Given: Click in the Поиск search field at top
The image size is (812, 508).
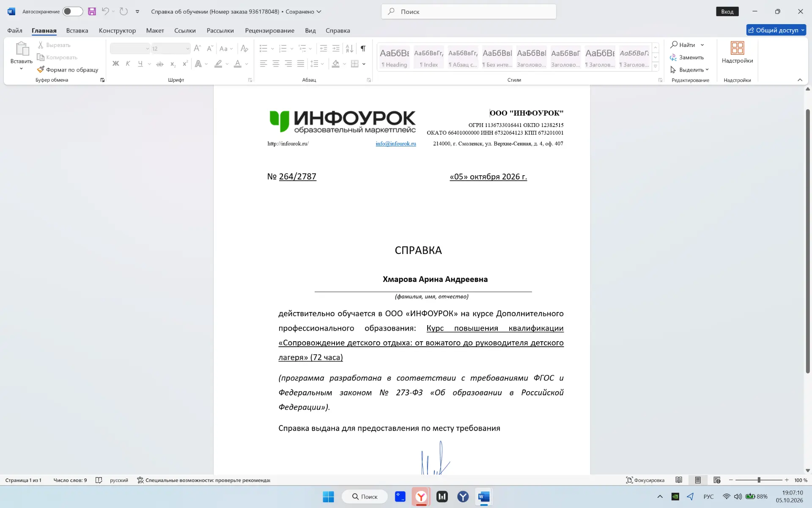Looking at the screenshot, I should click(x=469, y=11).
